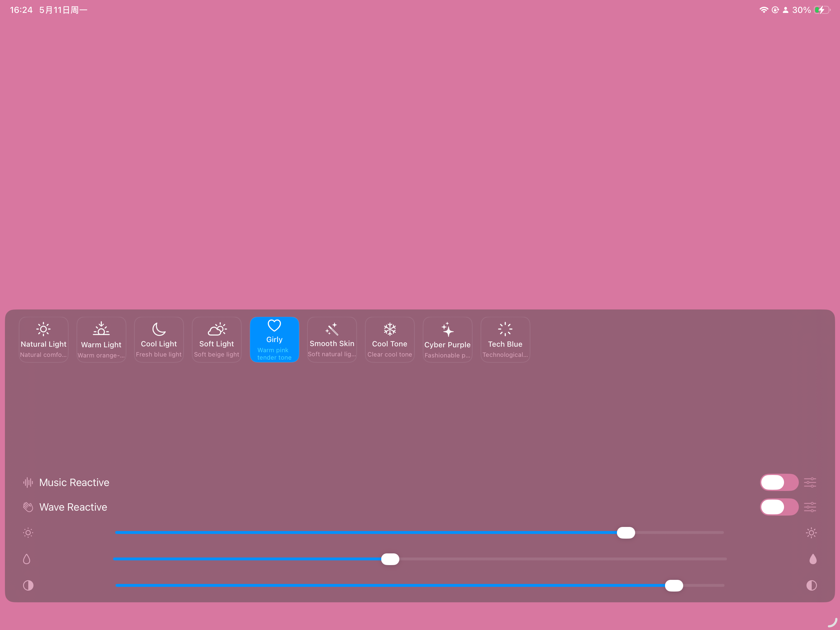This screenshot has height=630, width=840.
Task: Click the high contrast half-circle icon
Action: 811,585
